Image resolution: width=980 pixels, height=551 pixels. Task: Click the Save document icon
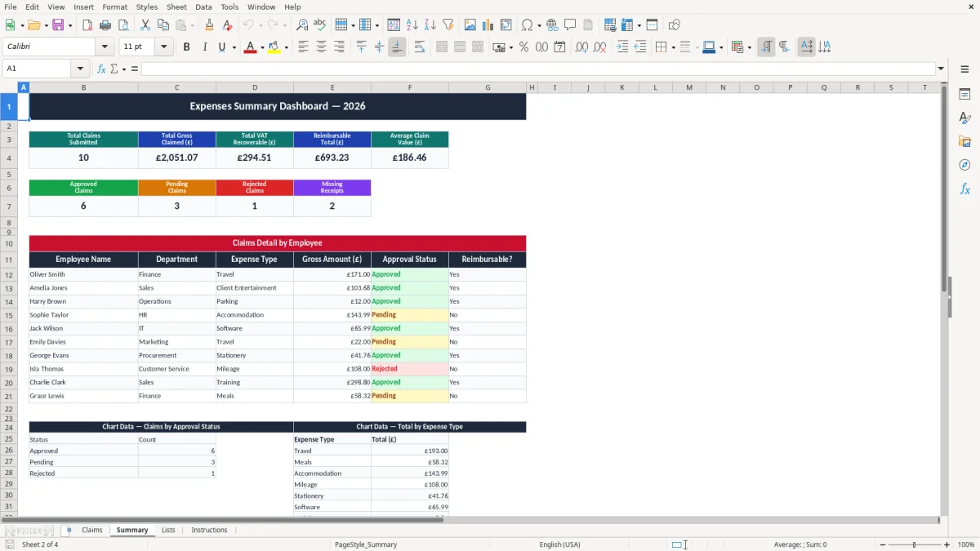(58, 25)
